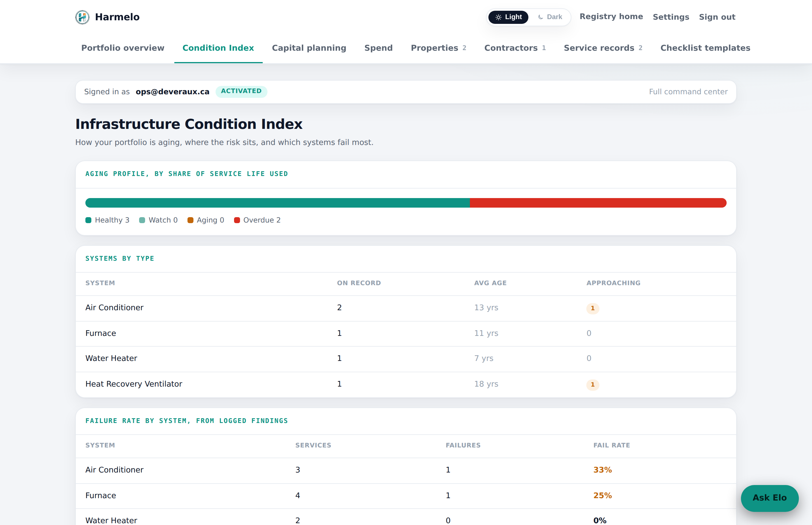Screen dimensions: 812x525
Task: Click the red Overdue segment of aging bar
Action: [x=598, y=203]
